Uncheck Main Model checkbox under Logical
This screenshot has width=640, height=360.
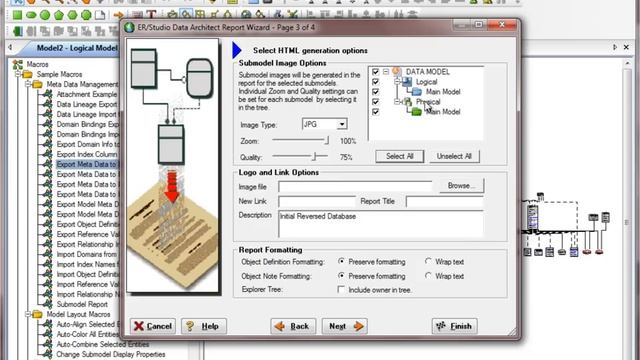point(376,92)
